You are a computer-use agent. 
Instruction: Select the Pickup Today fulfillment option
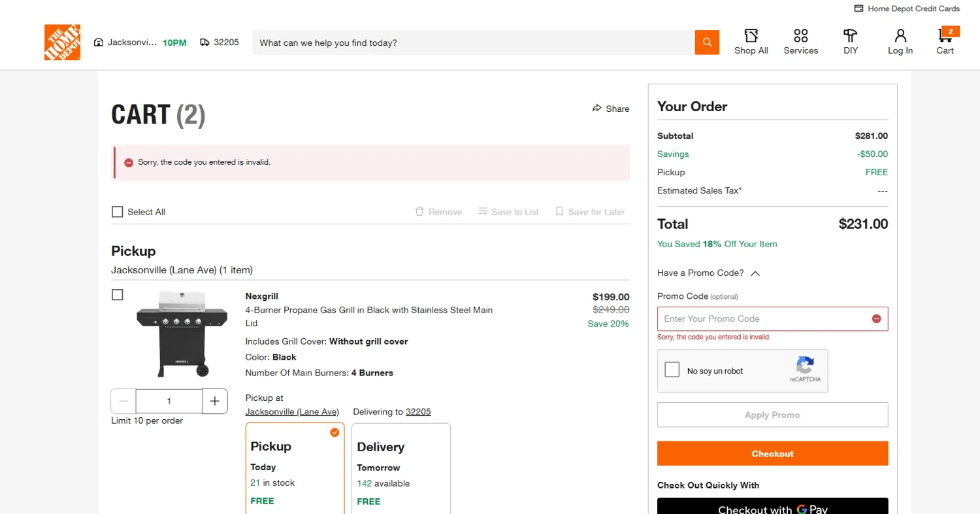pos(295,468)
